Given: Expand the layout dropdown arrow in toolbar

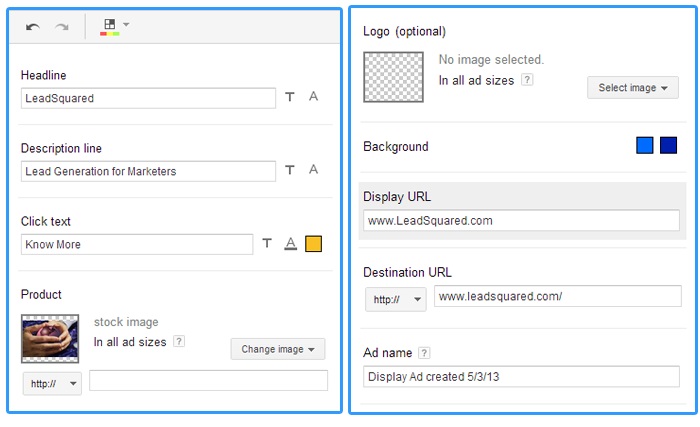Looking at the screenshot, I should [127, 25].
